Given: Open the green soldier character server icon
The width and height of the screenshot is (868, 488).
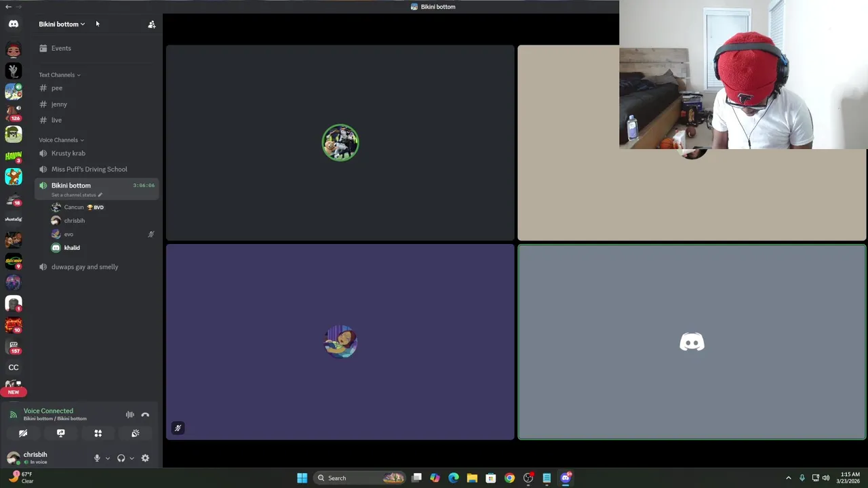Looking at the screenshot, I should click(14, 135).
